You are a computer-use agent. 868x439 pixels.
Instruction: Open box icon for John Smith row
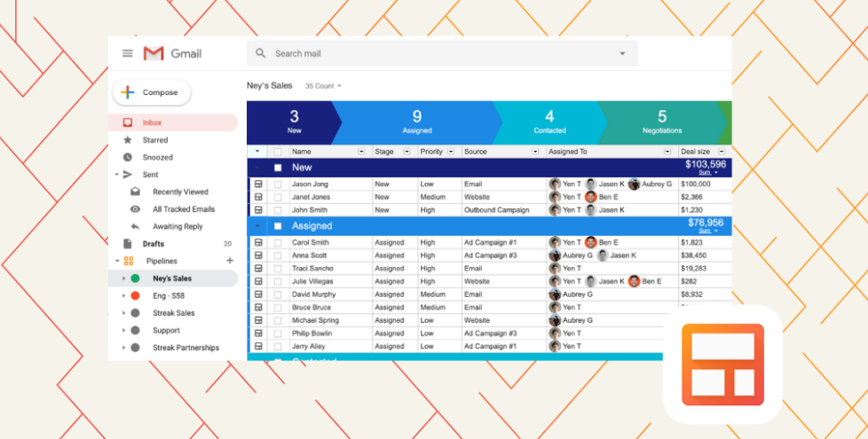pyautogui.click(x=258, y=210)
